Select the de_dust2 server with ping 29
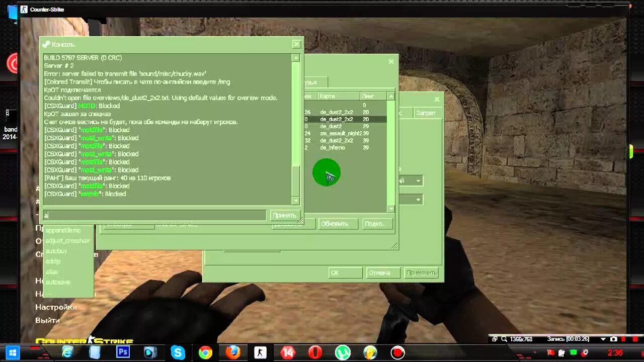 [x=345, y=126]
